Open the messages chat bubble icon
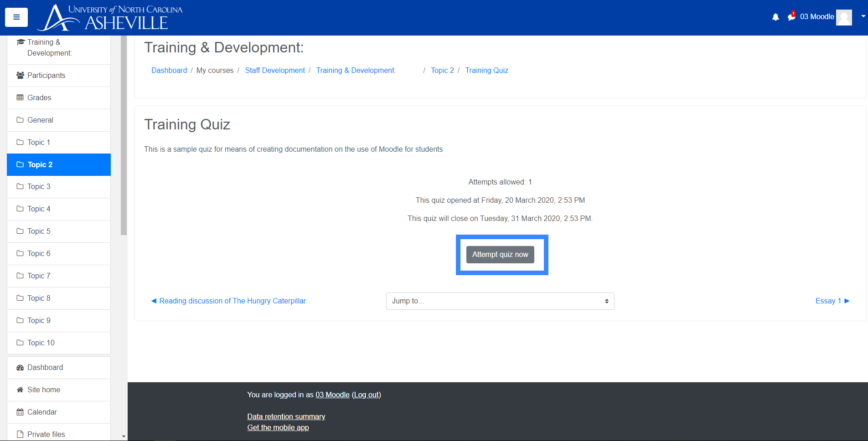The height and width of the screenshot is (441, 868). point(791,17)
